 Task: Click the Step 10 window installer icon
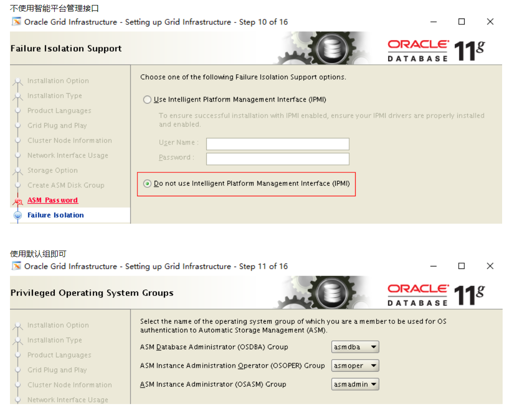[16, 21]
